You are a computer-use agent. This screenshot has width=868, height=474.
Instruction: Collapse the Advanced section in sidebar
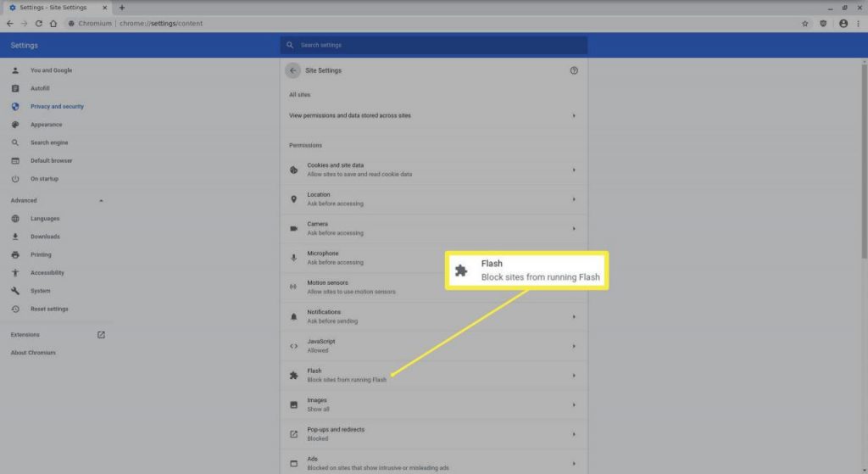click(101, 200)
